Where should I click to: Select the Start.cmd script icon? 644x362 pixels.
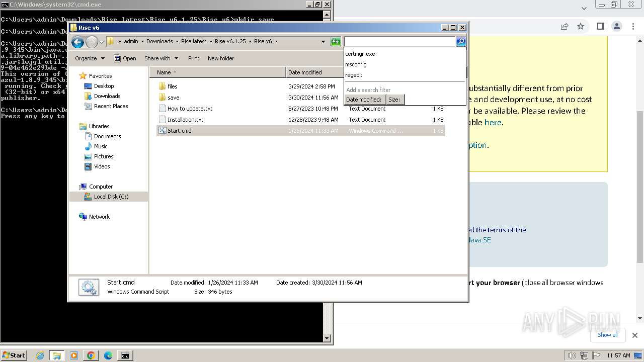click(162, 131)
